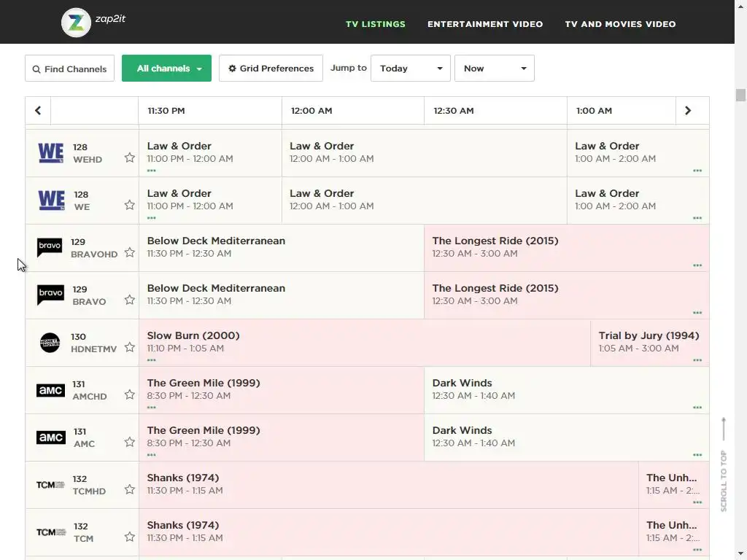Open TV LISTINGS nav item
The height and width of the screenshot is (560, 747).
point(376,24)
